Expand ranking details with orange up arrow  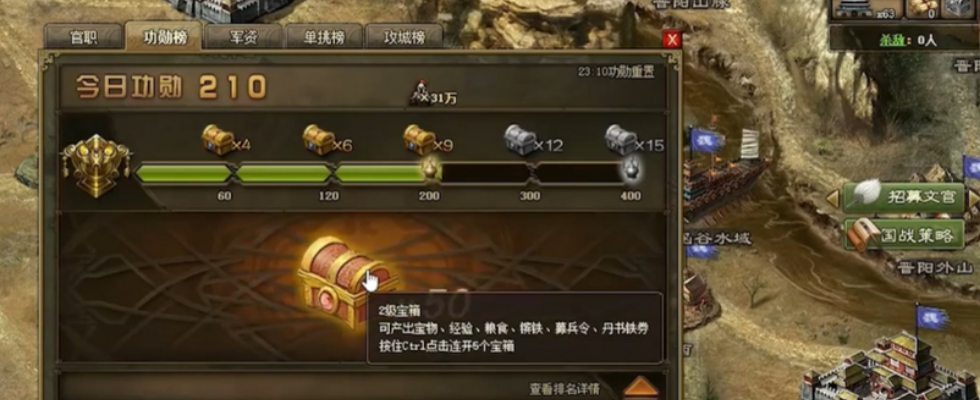(x=641, y=388)
